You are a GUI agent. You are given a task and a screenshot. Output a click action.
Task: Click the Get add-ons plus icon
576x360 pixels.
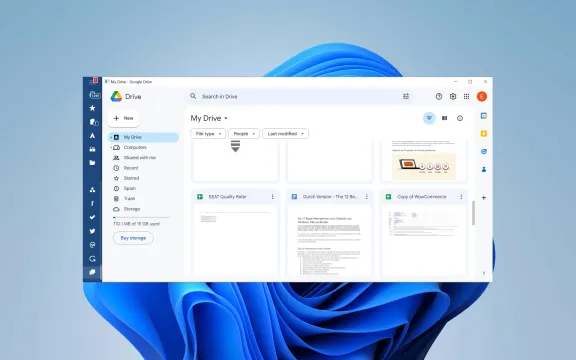point(484,198)
